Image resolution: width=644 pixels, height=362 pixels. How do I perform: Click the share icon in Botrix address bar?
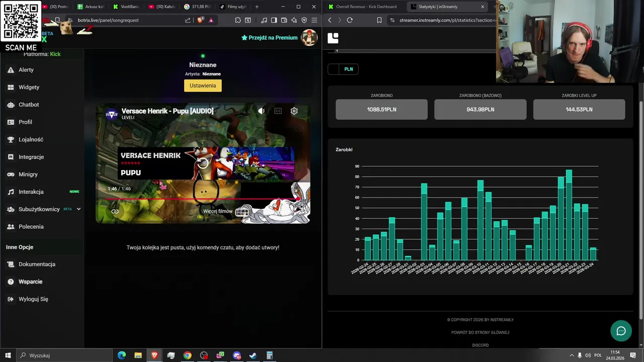coord(188,20)
